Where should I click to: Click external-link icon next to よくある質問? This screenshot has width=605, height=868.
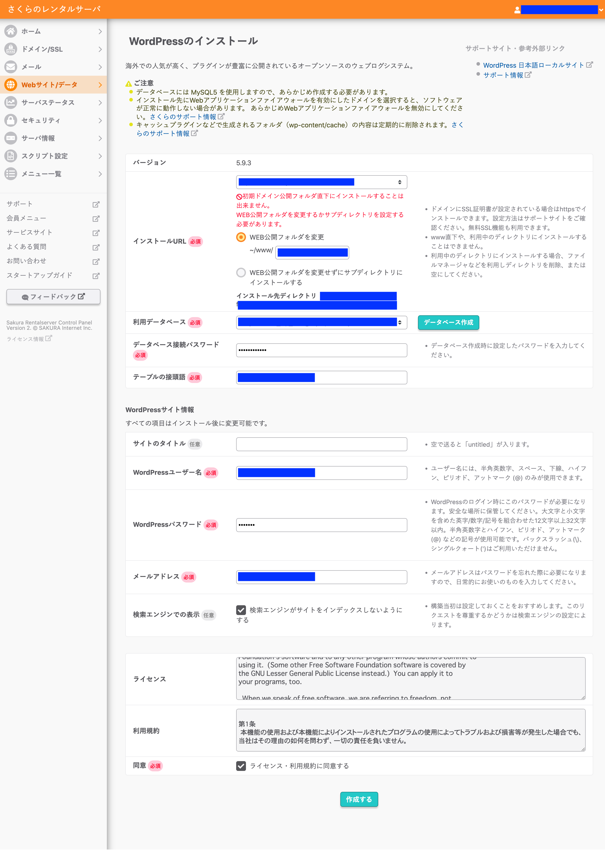tap(96, 247)
